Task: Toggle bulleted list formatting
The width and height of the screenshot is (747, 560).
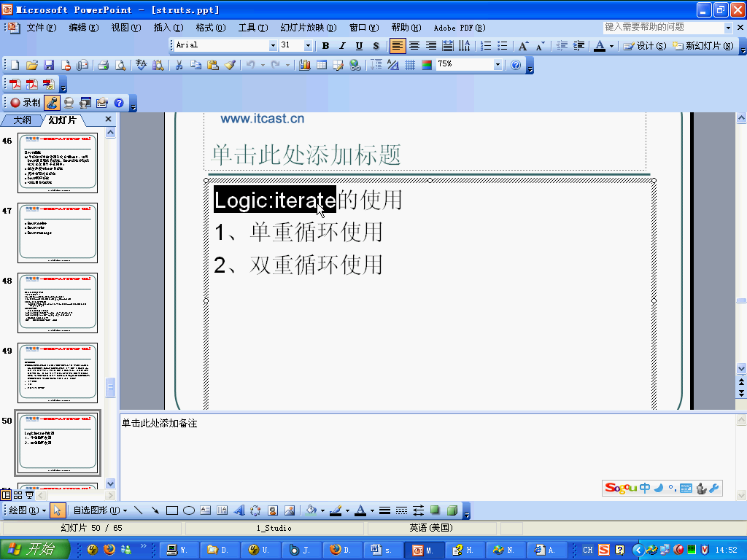Action: click(x=502, y=46)
